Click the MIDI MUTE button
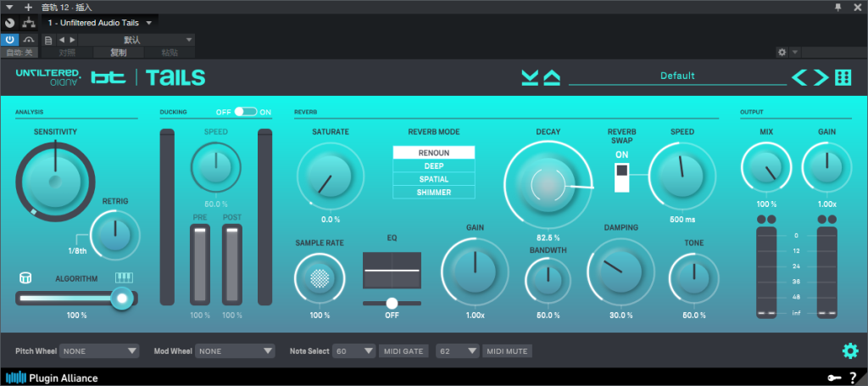 coord(507,350)
